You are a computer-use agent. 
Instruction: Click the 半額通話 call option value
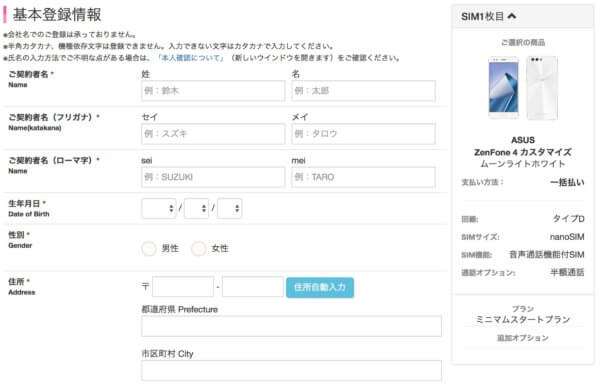[x=567, y=273]
